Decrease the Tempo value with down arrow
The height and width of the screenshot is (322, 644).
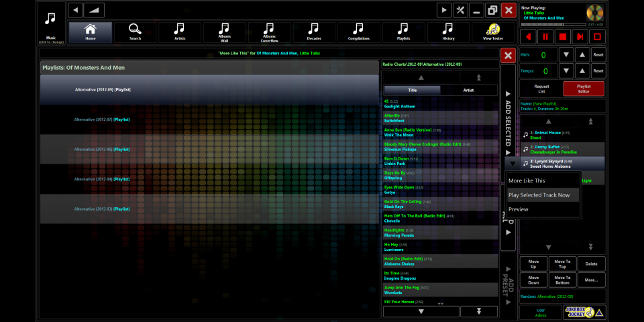[566, 70]
